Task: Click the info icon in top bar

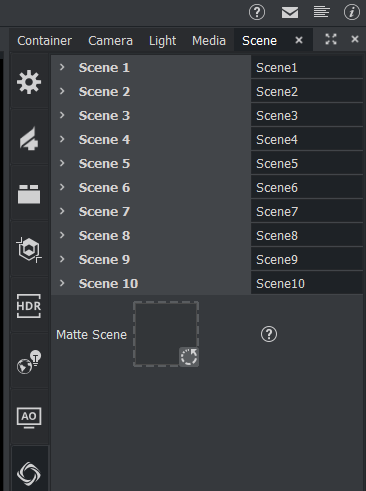Action: tap(352, 13)
